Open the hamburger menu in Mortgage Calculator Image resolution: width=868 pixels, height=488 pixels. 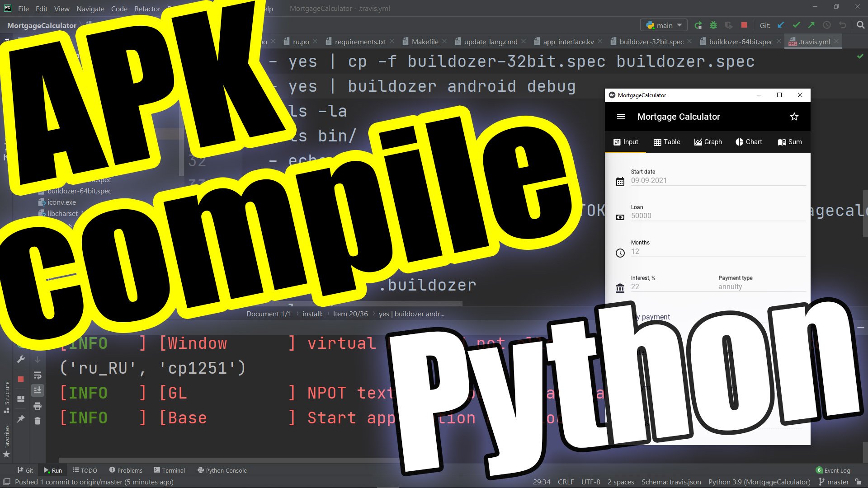tap(621, 116)
